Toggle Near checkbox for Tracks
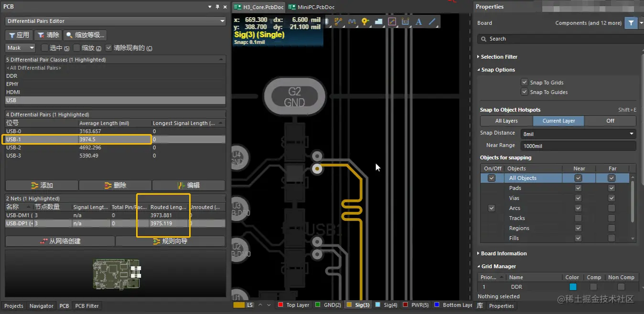644x314 pixels. [x=579, y=218]
